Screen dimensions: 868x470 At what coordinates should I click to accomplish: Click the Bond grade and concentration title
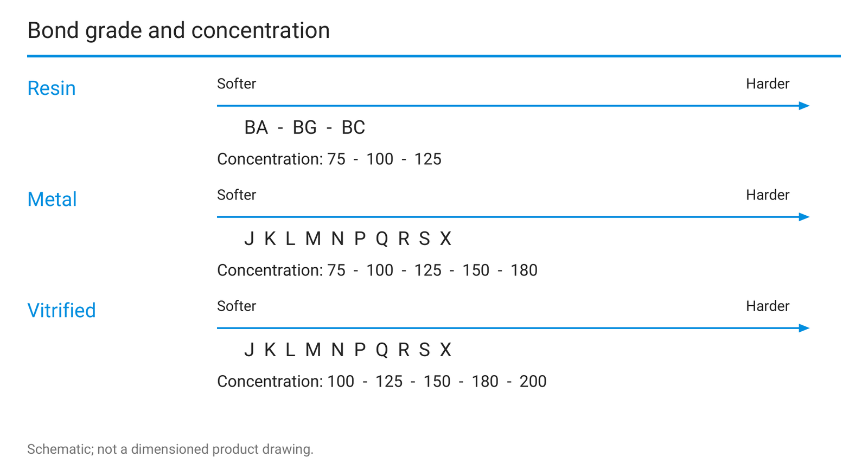click(178, 31)
